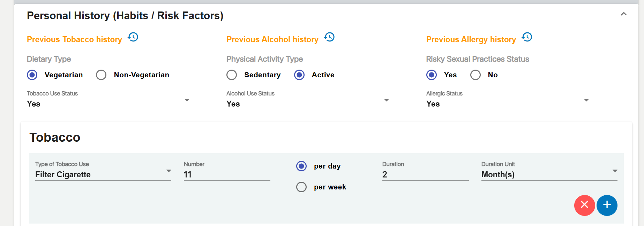Collapse the Personal History section
The width and height of the screenshot is (644, 226).
click(x=623, y=14)
